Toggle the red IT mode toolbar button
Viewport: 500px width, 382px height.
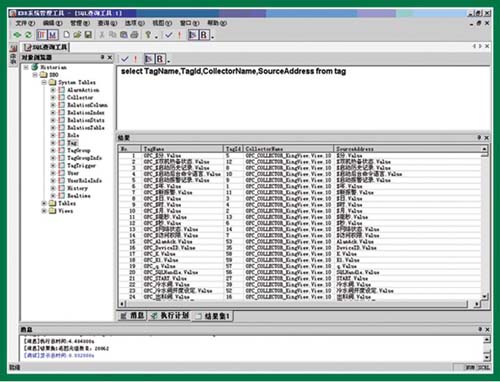[x=42, y=35]
